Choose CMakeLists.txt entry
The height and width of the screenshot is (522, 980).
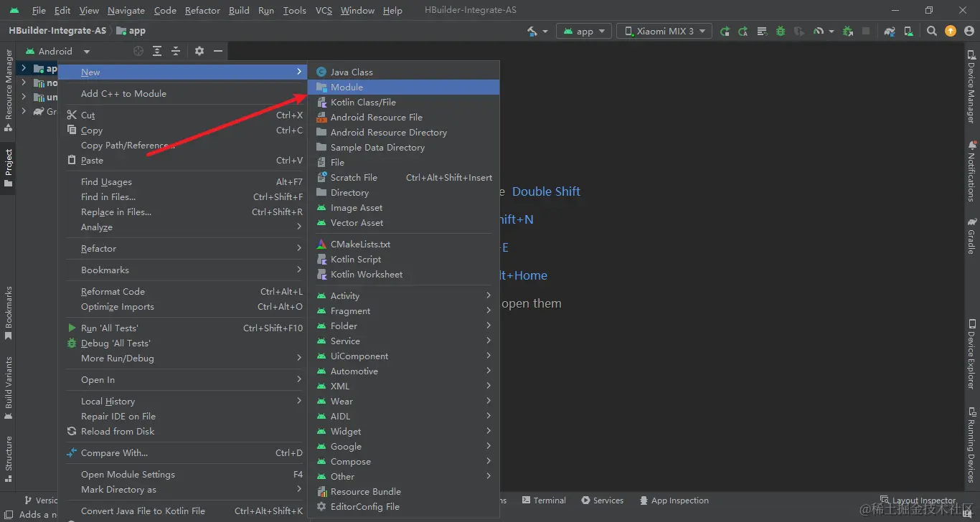tap(404, 244)
